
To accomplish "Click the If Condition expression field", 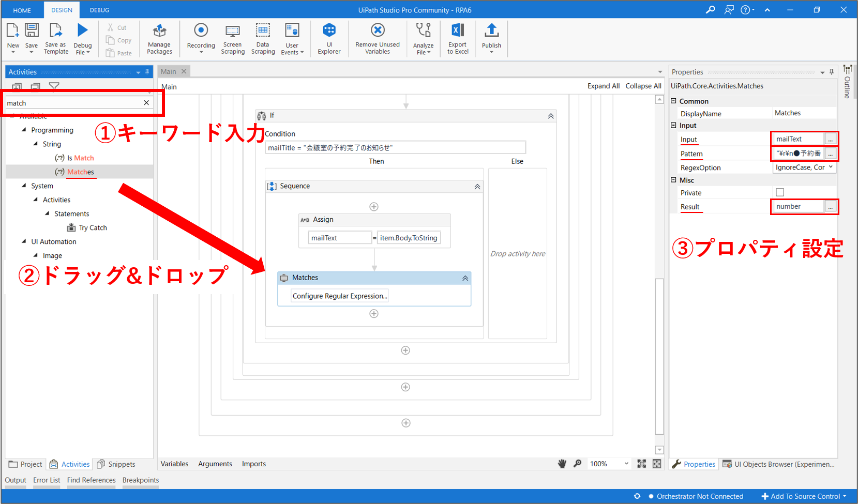I will pyautogui.click(x=395, y=148).
